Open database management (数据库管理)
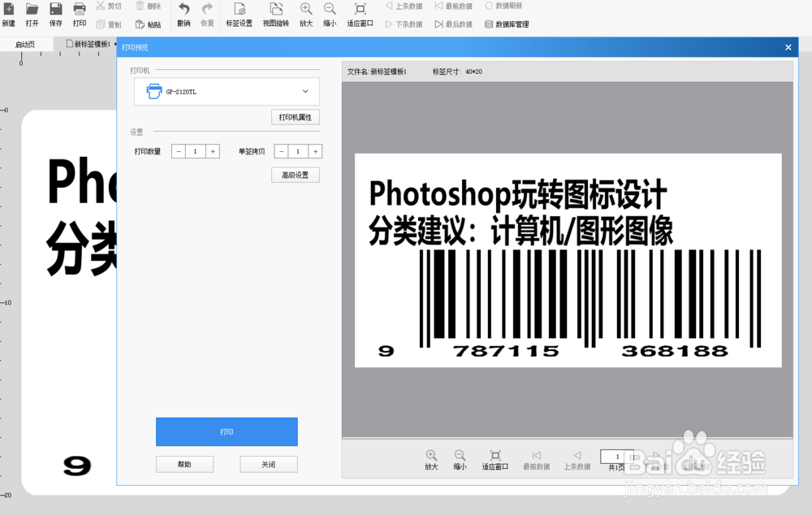The height and width of the screenshot is (516, 812). pyautogui.click(x=507, y=24)
